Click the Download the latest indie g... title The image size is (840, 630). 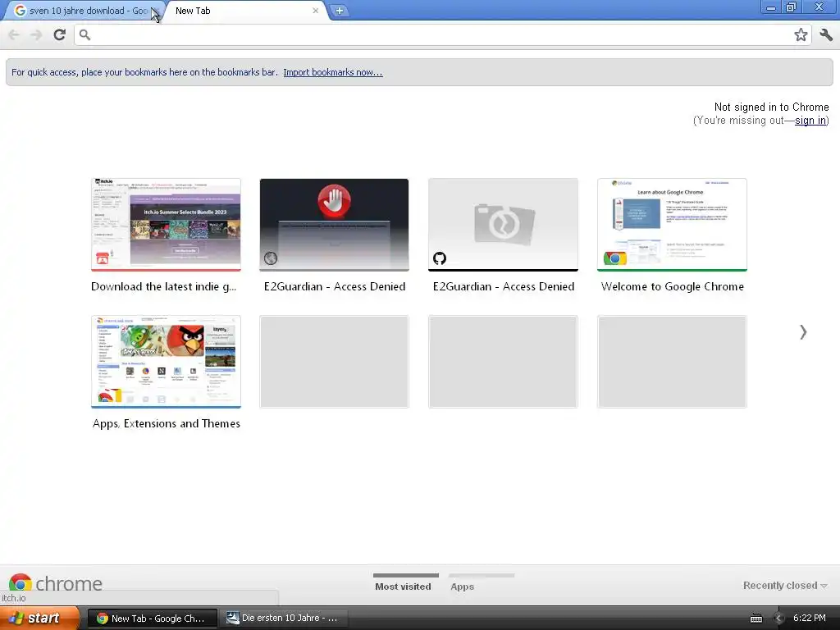(x=163, y=286)
